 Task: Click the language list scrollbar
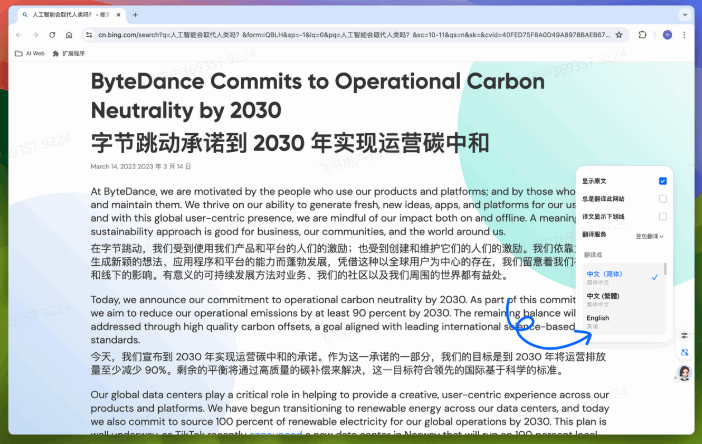pos(665,269)
